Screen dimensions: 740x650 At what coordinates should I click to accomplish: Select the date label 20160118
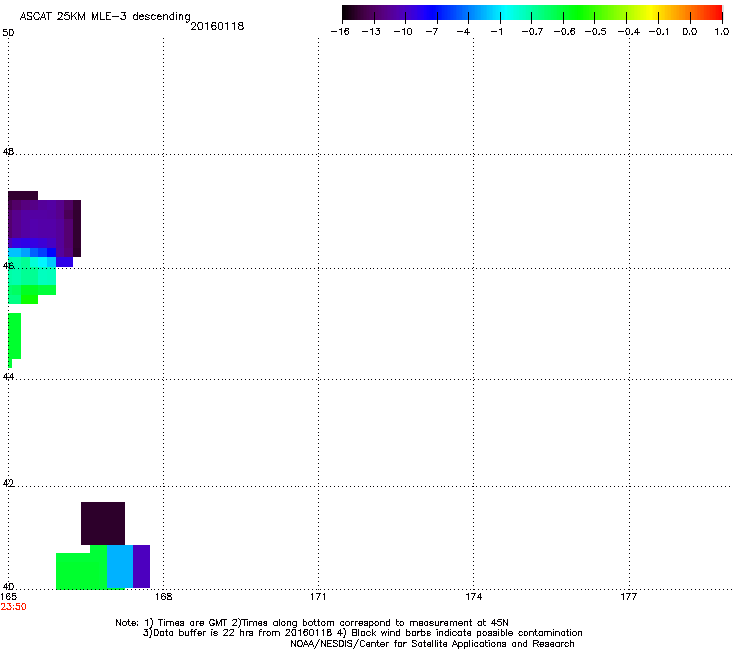tap(217, 26)
